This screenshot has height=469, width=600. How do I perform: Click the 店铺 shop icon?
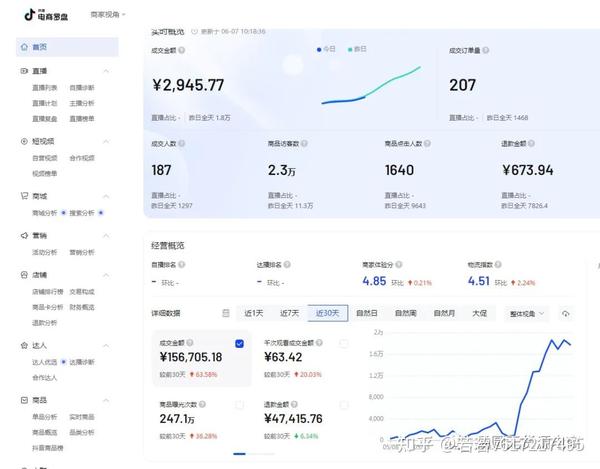24,275
